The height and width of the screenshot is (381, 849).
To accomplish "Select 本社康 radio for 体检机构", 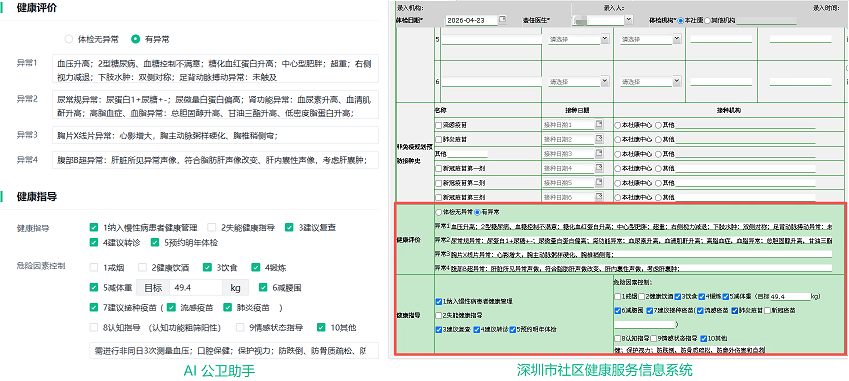I will (681, 20).
